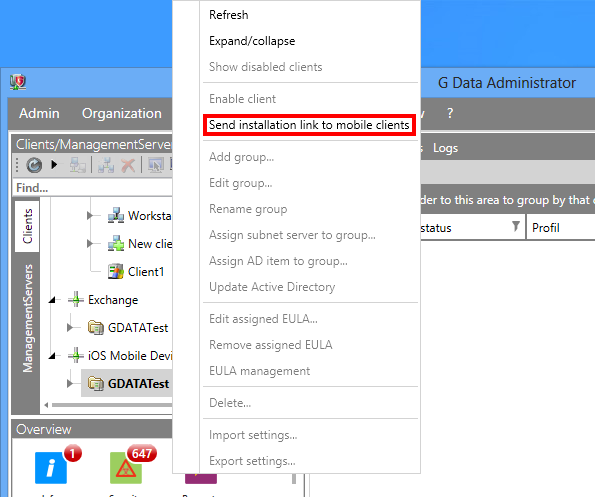The width and height of the screenshot is (595, 497).
Task: Collapse the Exchange tree node
Action: [x=53, y=300]
